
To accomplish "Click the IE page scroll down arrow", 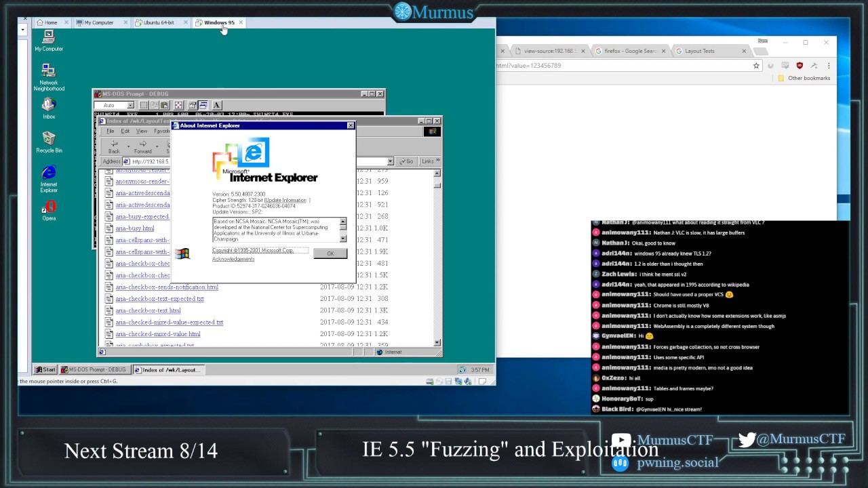I will tap(437, 342).
